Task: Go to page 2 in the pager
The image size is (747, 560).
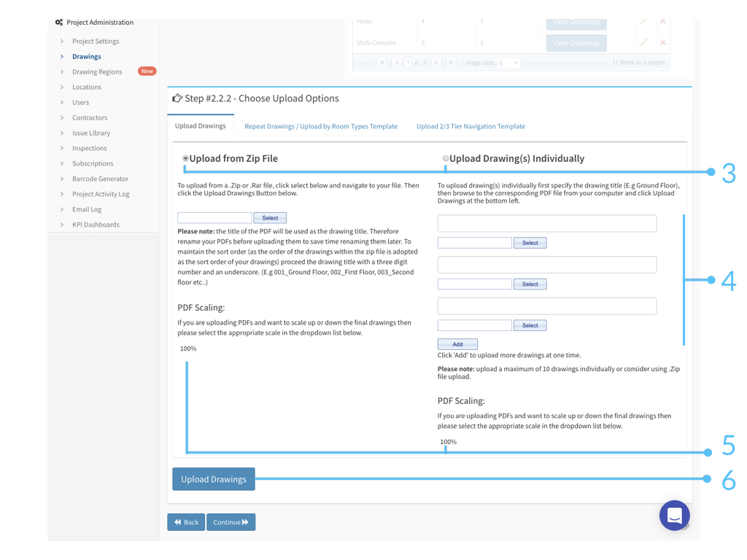Action: (x=417, y=63)
